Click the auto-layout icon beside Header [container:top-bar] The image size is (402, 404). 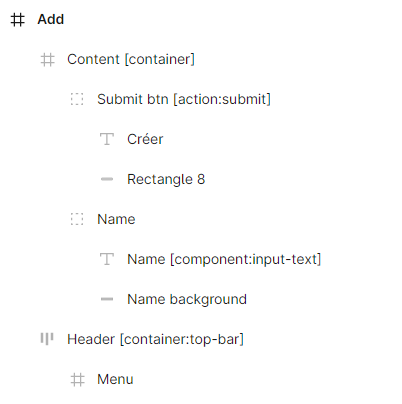(x=47, y=339)
